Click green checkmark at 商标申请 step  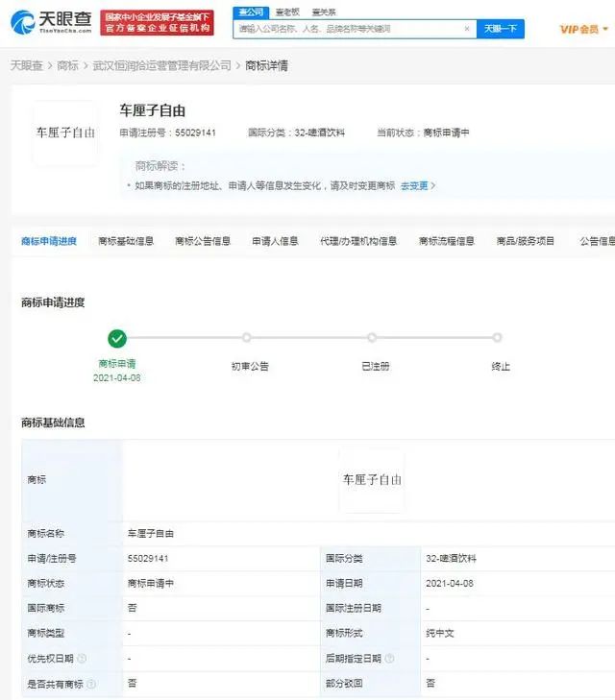tap(117, 338)
